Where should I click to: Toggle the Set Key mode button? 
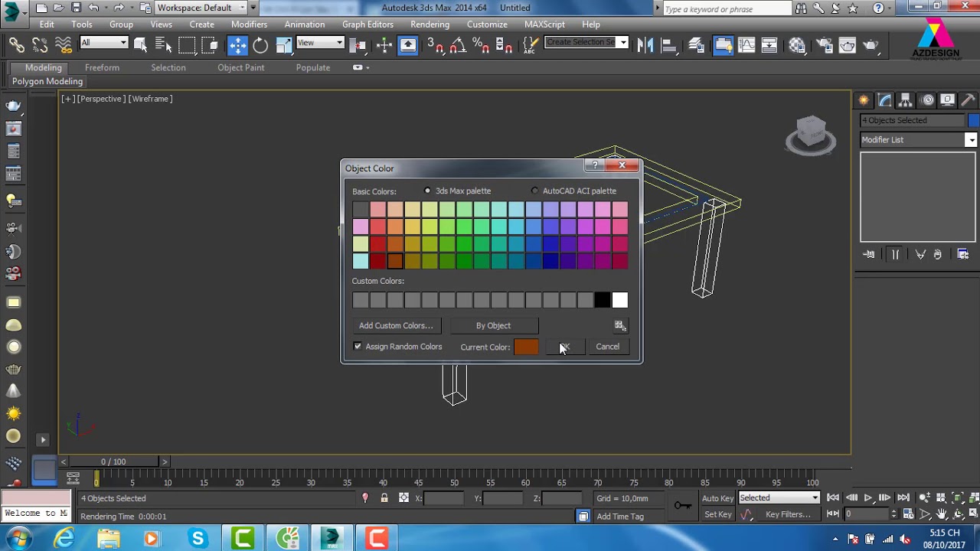pos(717,514)
